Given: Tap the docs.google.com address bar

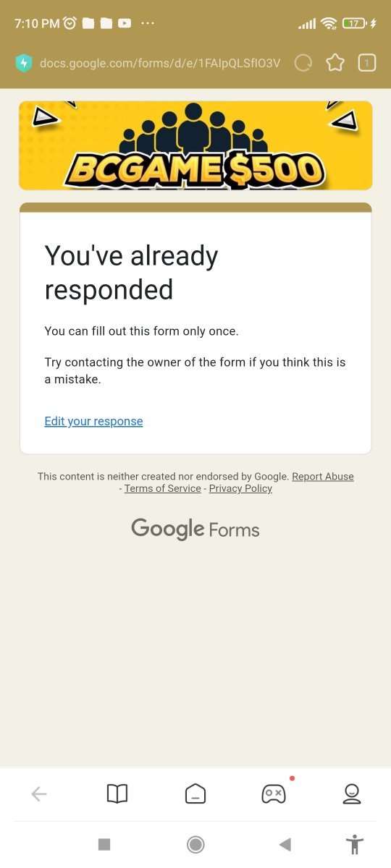Looking at the screenshot, I should 160,64.
